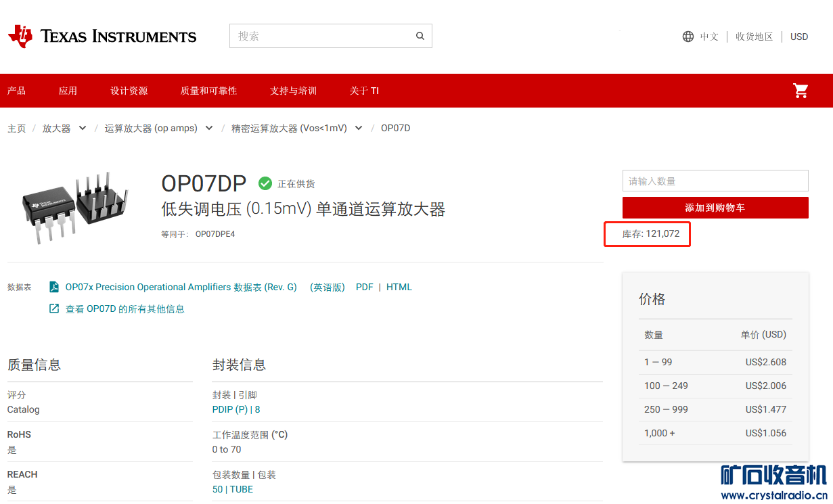Click the OP07D breadcrumb link

396,128
